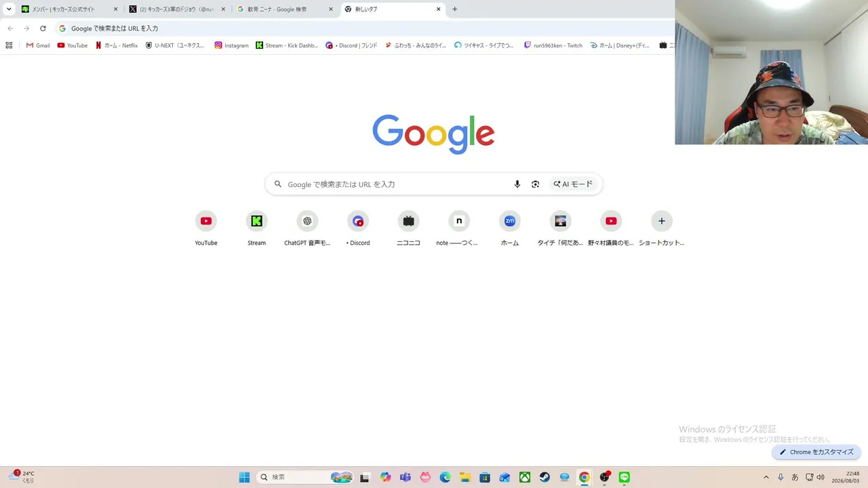Open the Windows Start menu
The image size is (868, 488).
click(x=244, y=477)
